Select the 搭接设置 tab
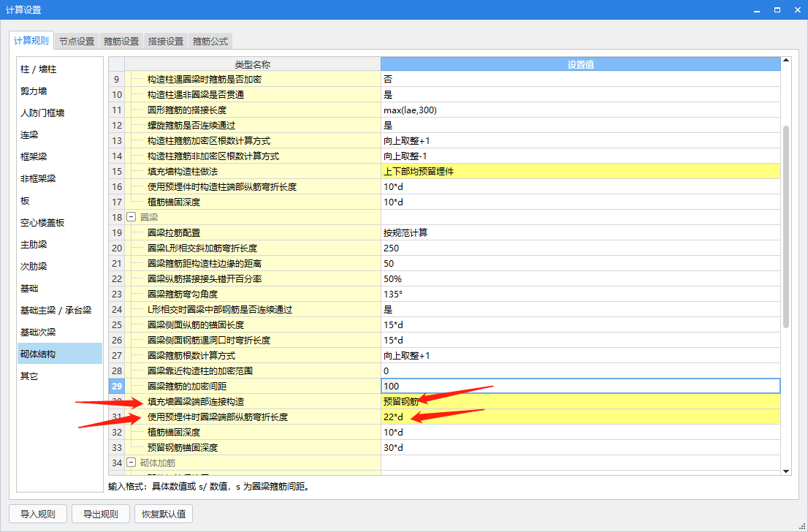Viewport: 808px width, 532px height. 165,41
